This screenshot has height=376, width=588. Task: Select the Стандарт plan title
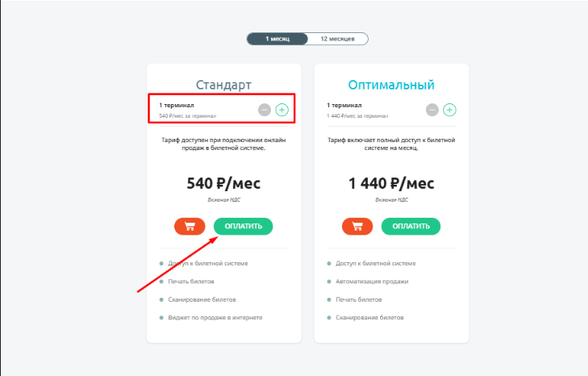224,85
